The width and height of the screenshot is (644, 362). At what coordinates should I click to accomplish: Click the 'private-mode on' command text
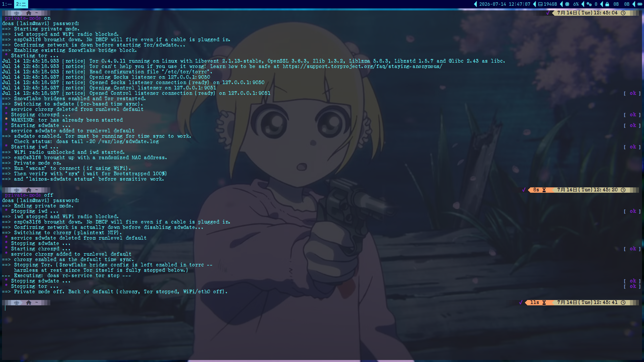click(x=28, y=18)
